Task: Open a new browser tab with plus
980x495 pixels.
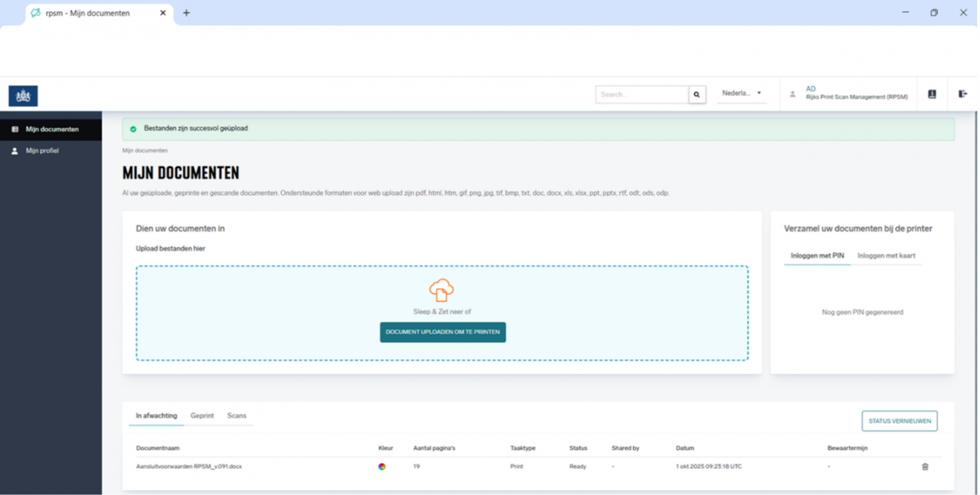Action: click(186, 13)
